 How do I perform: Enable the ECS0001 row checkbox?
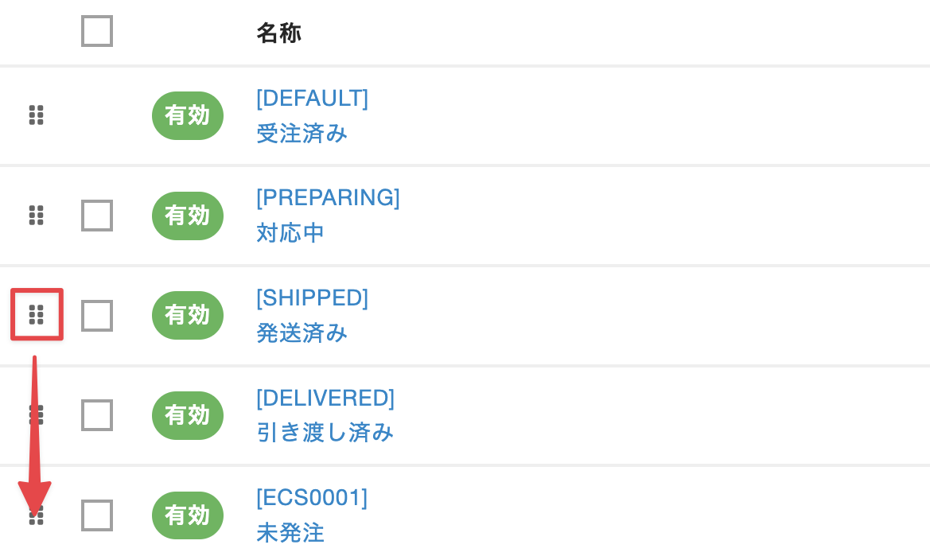(97, 515)
